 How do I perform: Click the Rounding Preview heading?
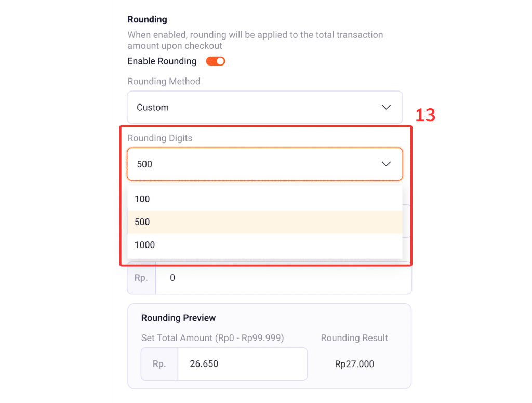point(178,318)
